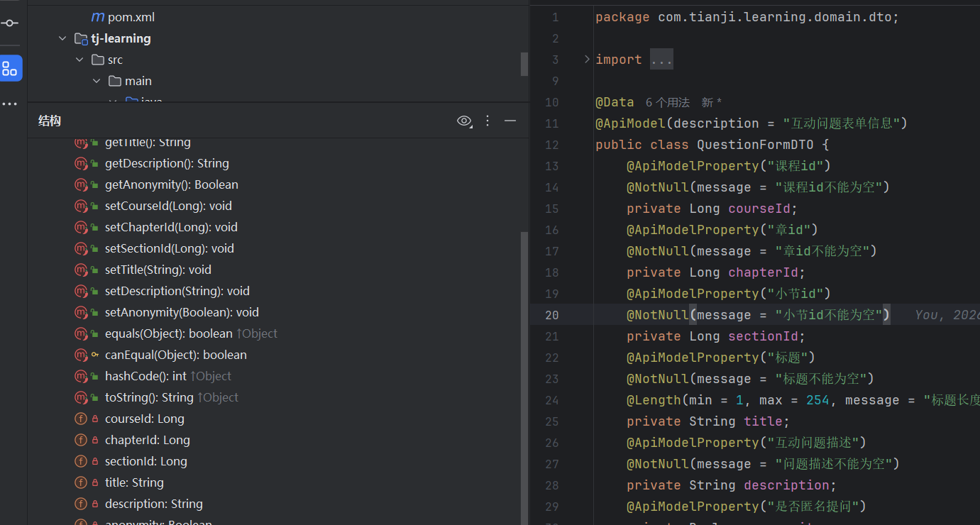Screen dimensions: 980x525
Task: Click the protected key icon of canEqual
Action: coord(95,355)
